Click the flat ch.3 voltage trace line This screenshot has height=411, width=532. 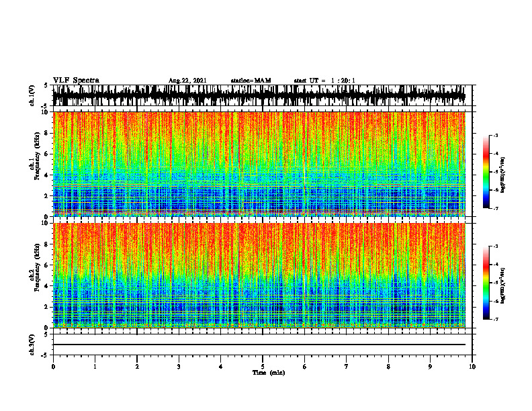coord(259,345)
